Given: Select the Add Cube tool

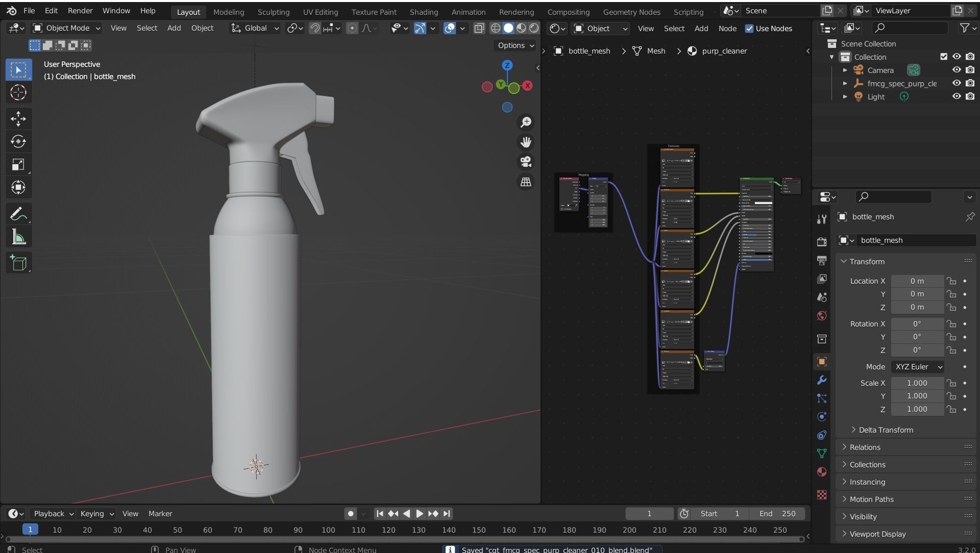Looking at the screenshot, I should [18, 263].
